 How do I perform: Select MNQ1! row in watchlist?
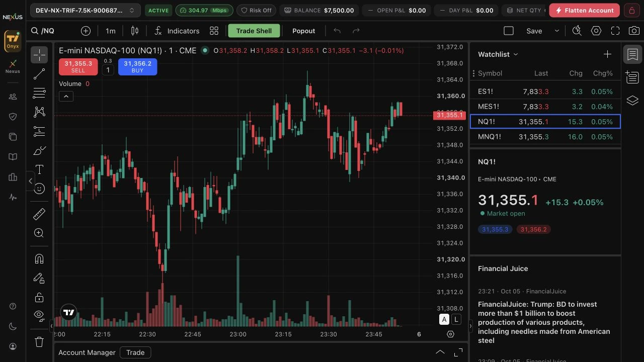pos(545,137)
